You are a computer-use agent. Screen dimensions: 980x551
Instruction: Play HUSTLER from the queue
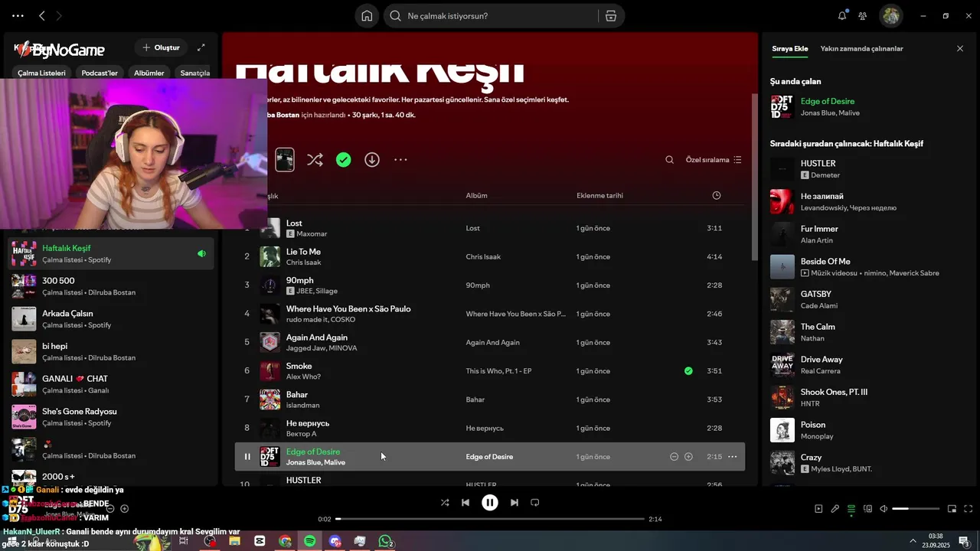pyautogui.click(x=782, y=169)
